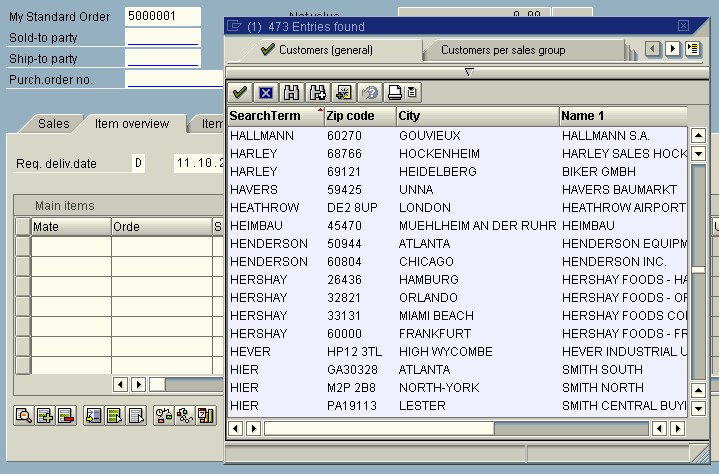Select first empty row in Main items

click(22, 246)
